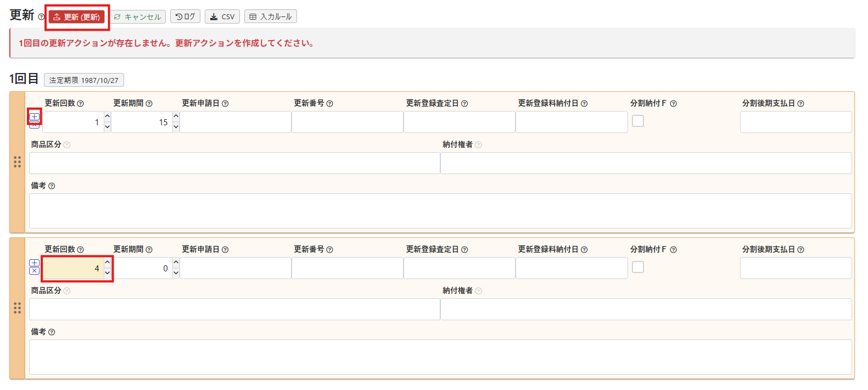868x390 pixels.
Task: Click the second record's drag handle
Action: pos(17,308)
